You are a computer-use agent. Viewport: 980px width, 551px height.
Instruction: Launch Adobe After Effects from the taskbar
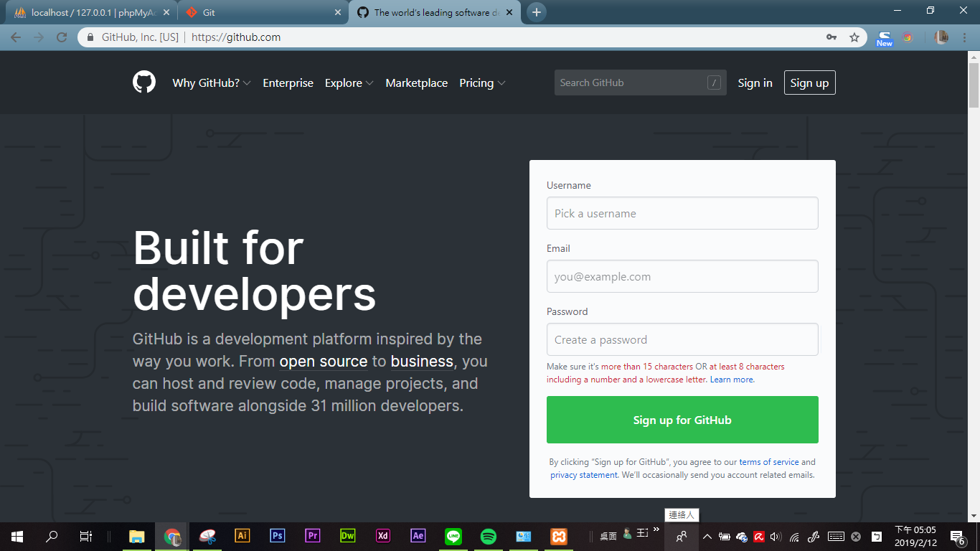(x=418, y=535)
